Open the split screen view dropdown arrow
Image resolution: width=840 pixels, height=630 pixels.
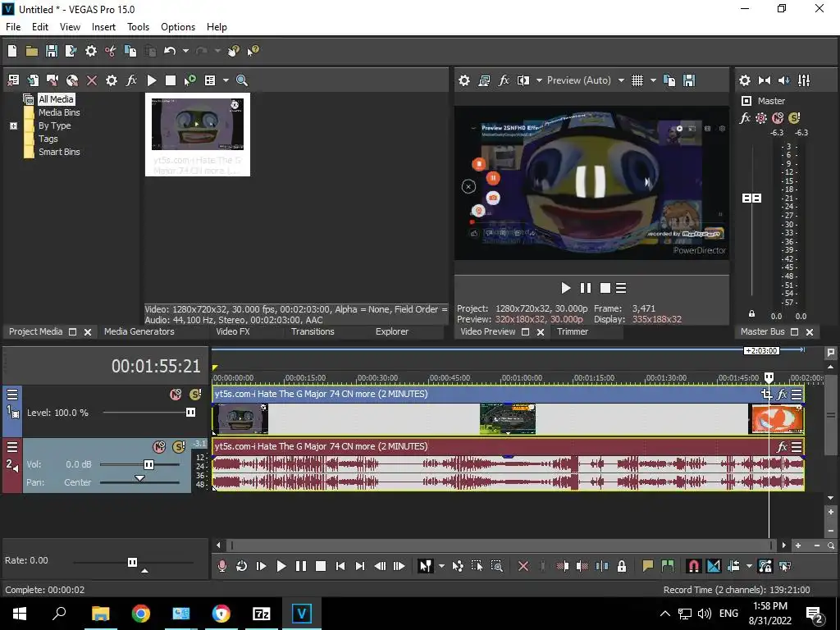point(539,80)
